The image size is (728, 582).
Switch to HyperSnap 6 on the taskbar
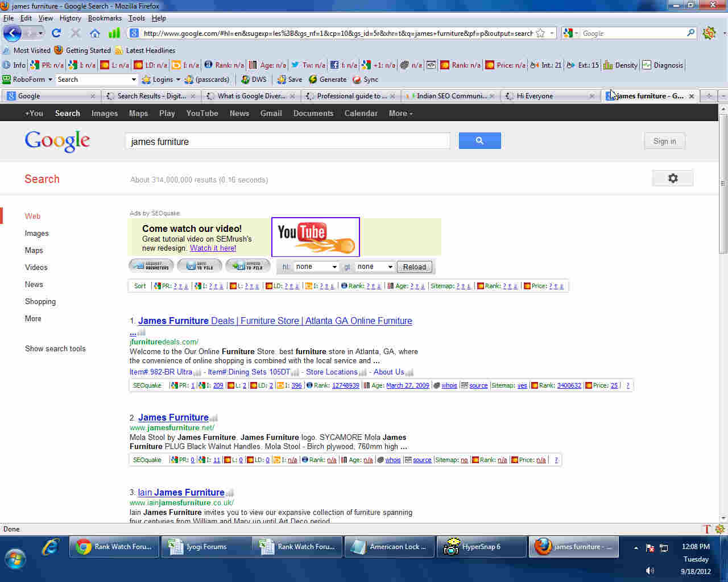tap(481, 547)
